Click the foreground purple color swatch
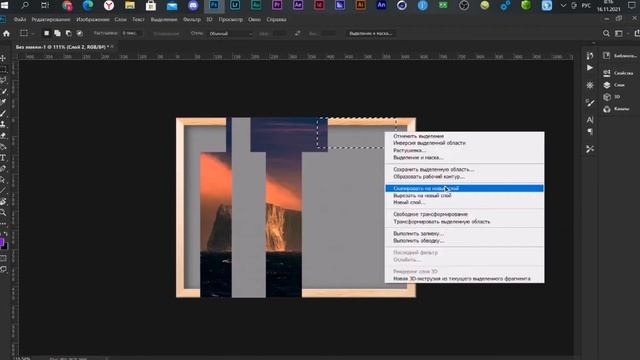 click(x=2, y=243)
